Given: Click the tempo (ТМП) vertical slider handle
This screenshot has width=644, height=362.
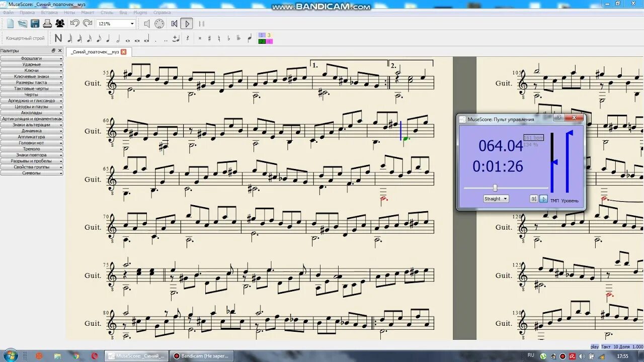Looking at the screenshot, I should [x=554, y=162].
